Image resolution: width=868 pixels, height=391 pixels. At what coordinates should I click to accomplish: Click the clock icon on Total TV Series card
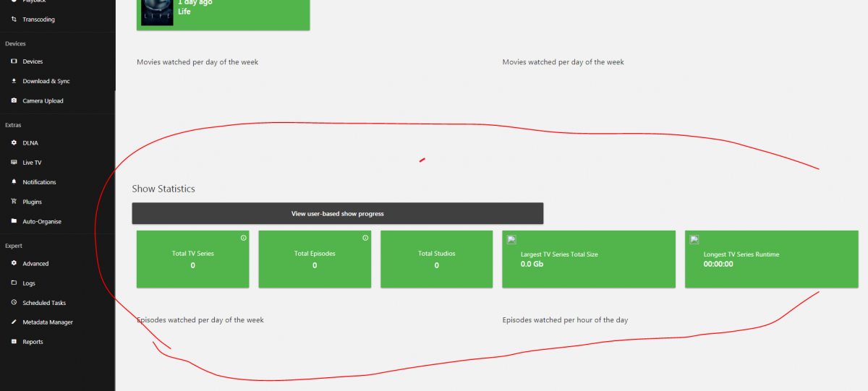[x=243, y=238]
